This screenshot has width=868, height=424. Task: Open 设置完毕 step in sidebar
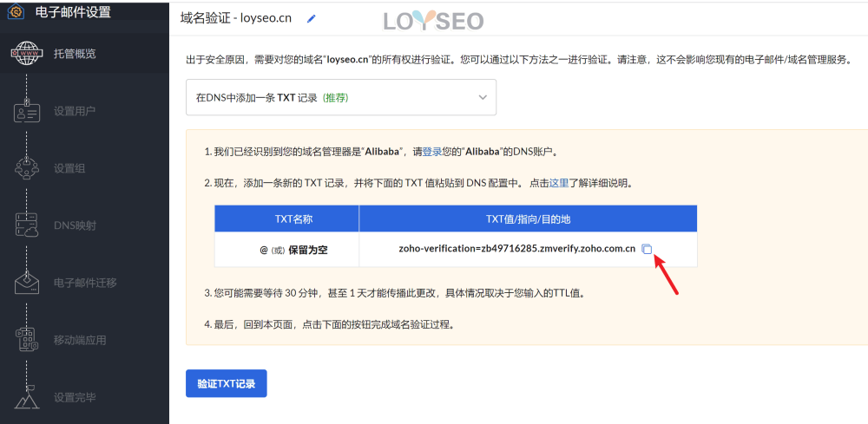(75, 397)
